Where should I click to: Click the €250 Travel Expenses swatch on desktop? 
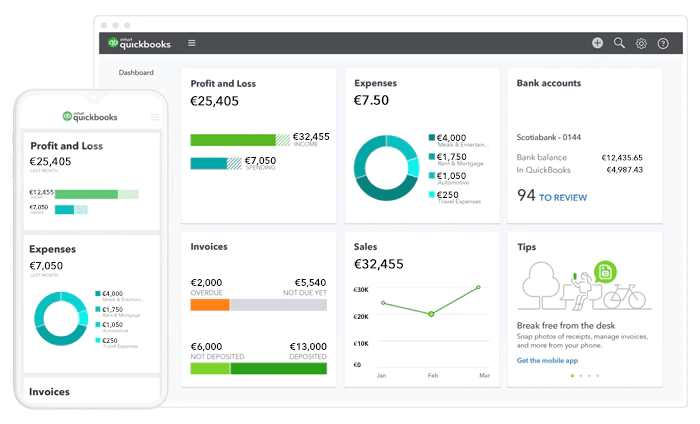pyautogui.click(x=432, y=194)
